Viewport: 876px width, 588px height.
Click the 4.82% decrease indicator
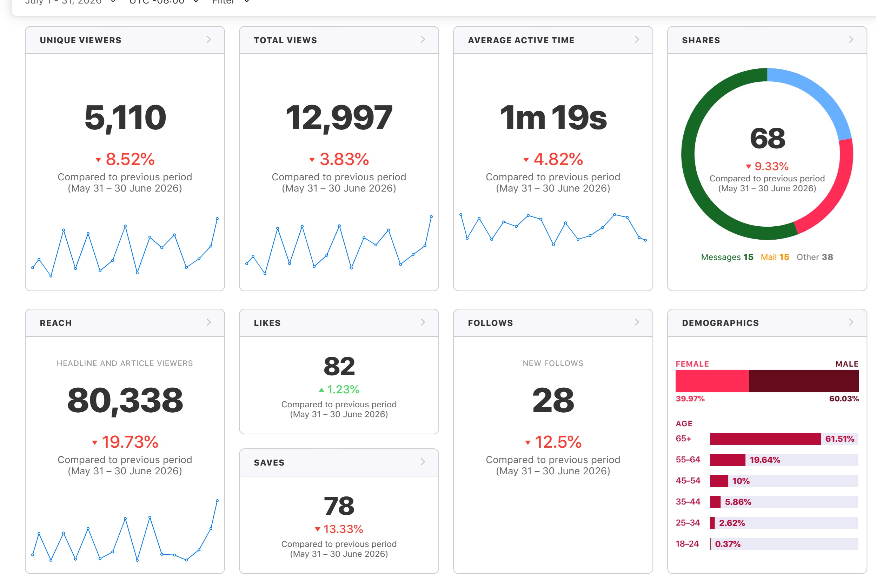pos(553,159)
